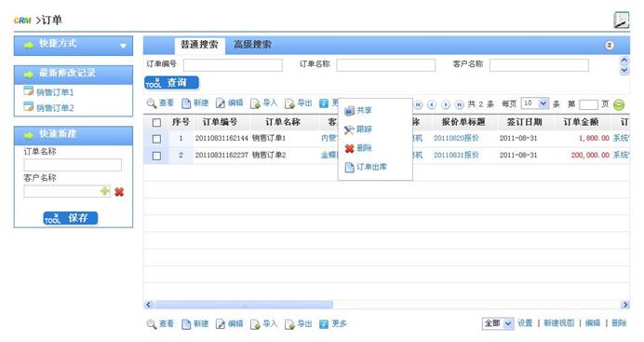Collapse the 最新修改记录 panel header
This screenshot has height=342, width=644.
(74, 75)
